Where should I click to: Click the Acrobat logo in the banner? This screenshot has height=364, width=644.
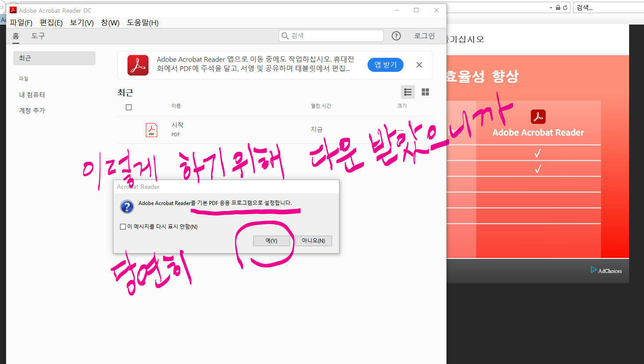click(138, 65)
